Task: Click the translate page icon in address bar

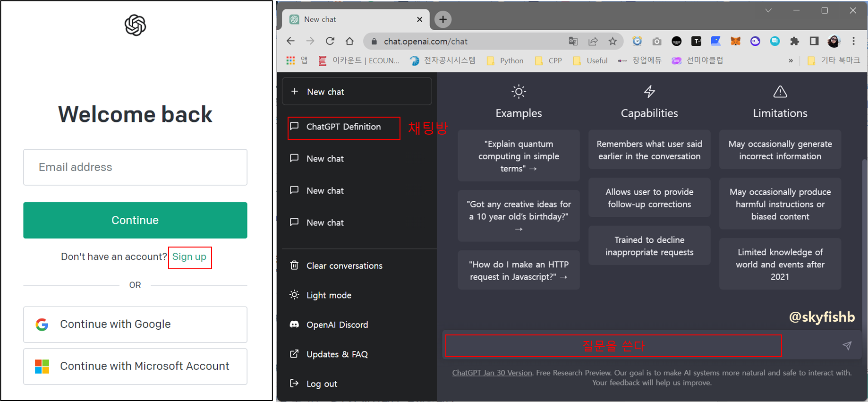Action: click(573, 41)
